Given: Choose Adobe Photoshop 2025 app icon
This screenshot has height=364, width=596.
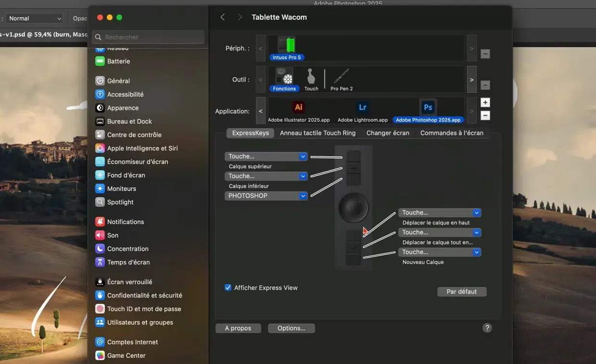Looking at the screenshot, I should (x=428, y=107).
